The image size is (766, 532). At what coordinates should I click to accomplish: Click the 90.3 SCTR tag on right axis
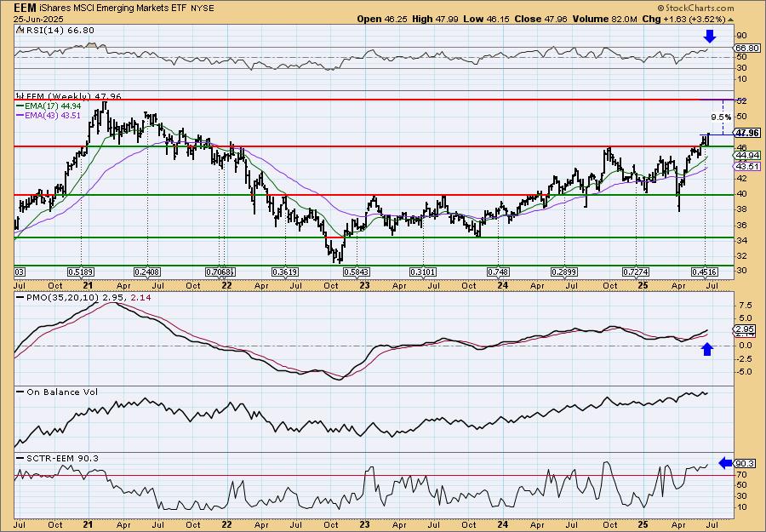click(x=746, y=464)
